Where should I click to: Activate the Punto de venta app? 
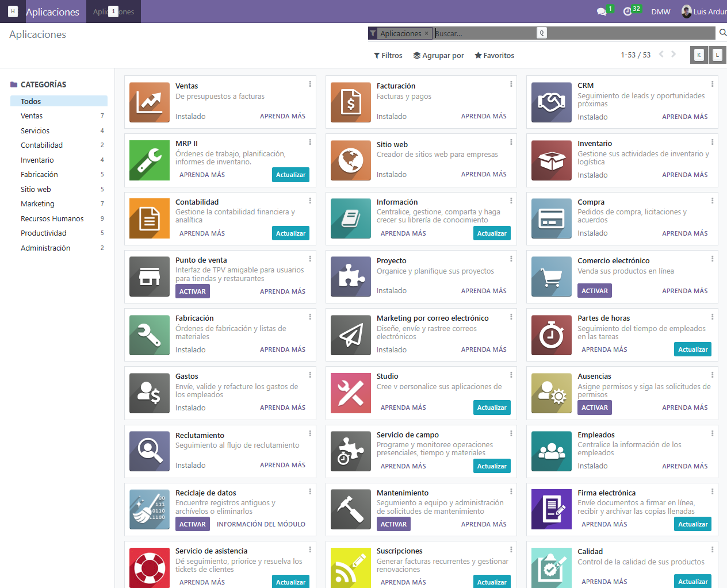tap(193, 291)
